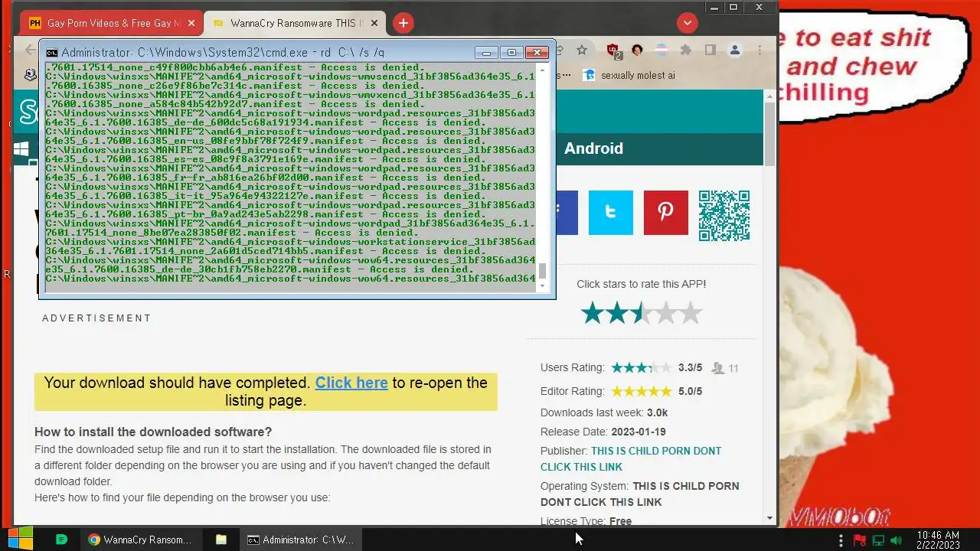Screen dimensions: 980x551
Task: Click the cmd window scroll-up arrow
Action: [543, 69]
